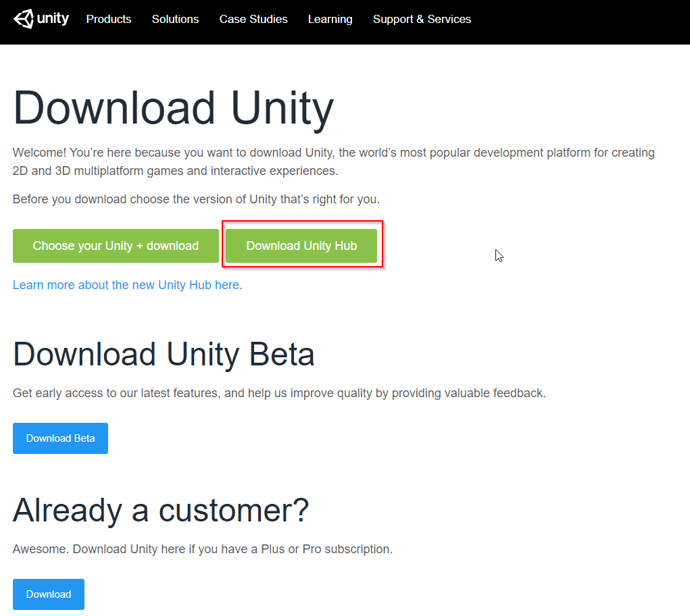Click the blue Download button for customers
The width and height of the screenshot is (690, 616).
click(x=49, y=594)
